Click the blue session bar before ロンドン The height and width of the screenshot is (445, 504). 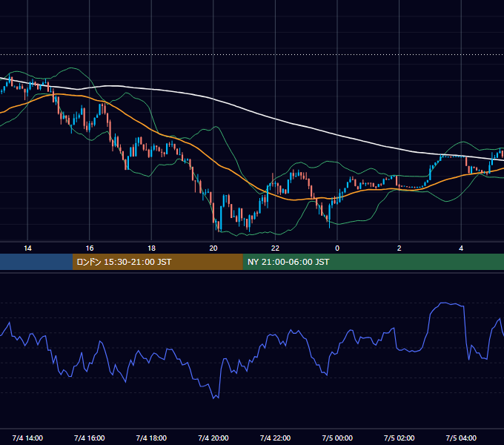coord(36,262)
